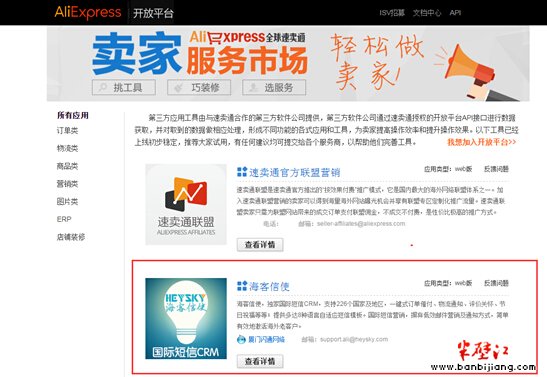This screenshot has width=547, height=377.
Task: Click support.ali@heysky.com email text
Action: coord(354,339)
